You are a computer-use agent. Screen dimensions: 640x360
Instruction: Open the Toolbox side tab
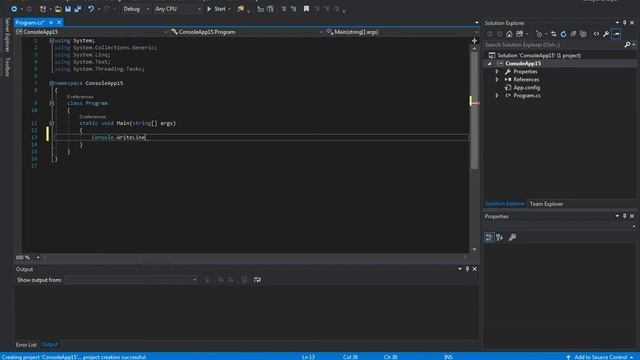tap(7, 67)
